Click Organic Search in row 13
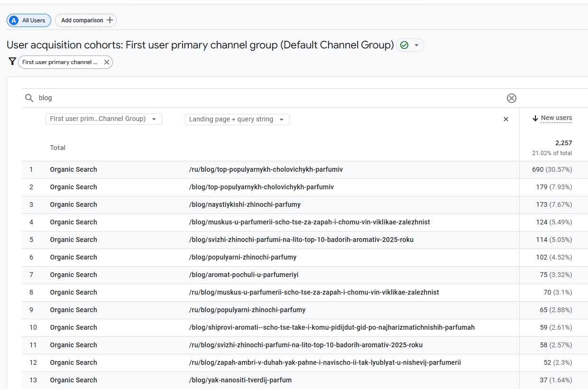This screenshot has width=588, height=389. (73, 380)
